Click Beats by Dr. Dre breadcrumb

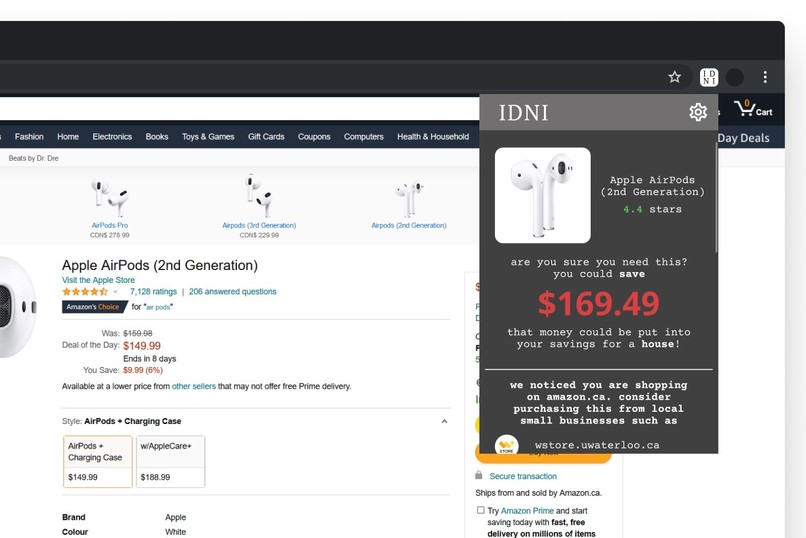33,158
